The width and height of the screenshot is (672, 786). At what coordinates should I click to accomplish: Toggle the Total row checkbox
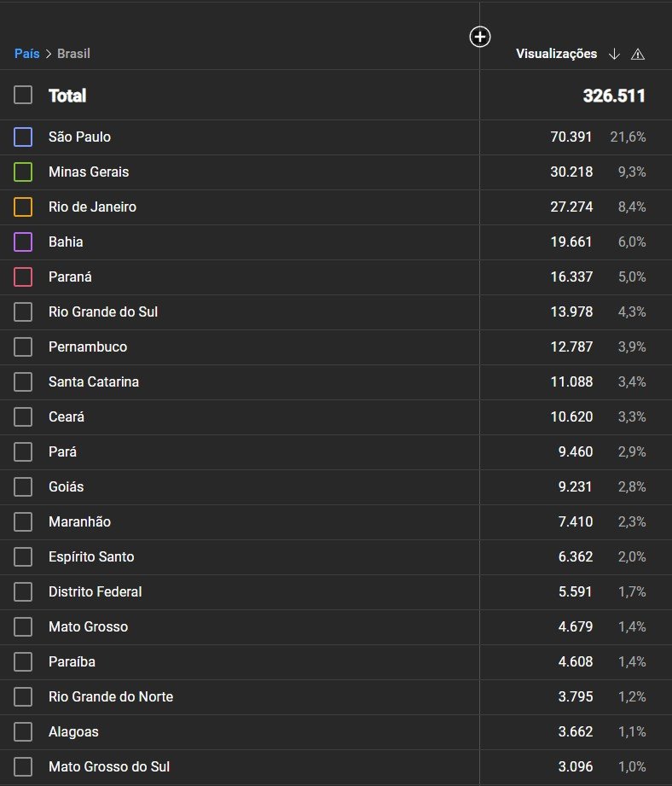(23, 95)
